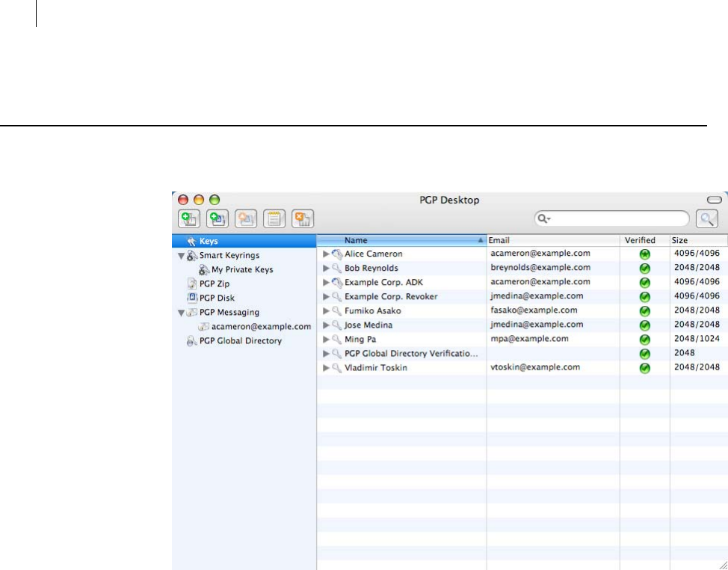The image size is (728, 570).
Task: Select Keys in the sidebar
Action: tap(244, 241)
